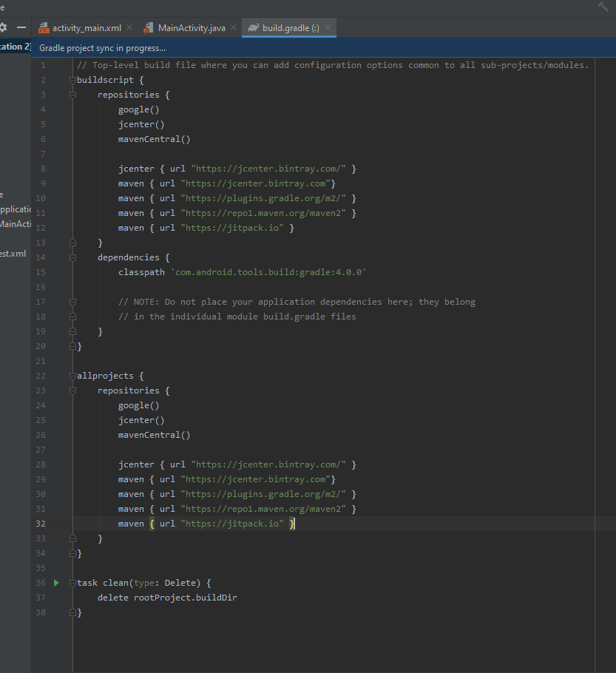This screenshot has width=616, height=673.
Task: Close the build.gradle tab
Action: (x=328, y=27)
